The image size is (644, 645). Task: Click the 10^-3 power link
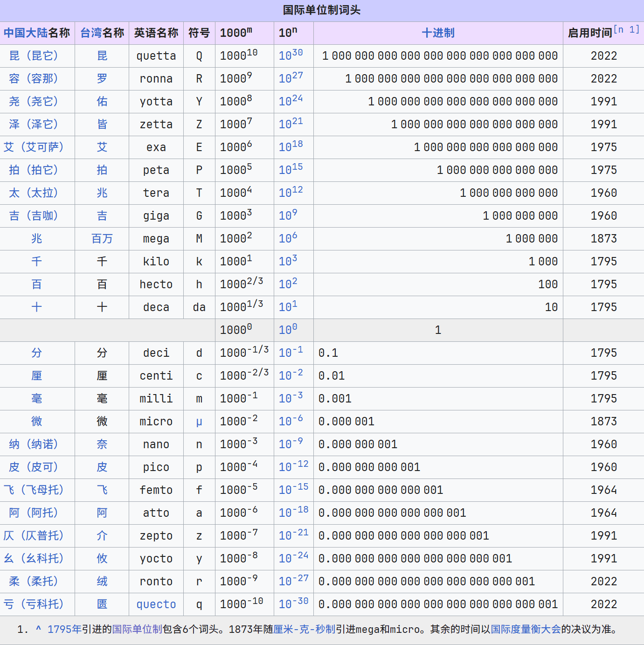click(291, 398)
